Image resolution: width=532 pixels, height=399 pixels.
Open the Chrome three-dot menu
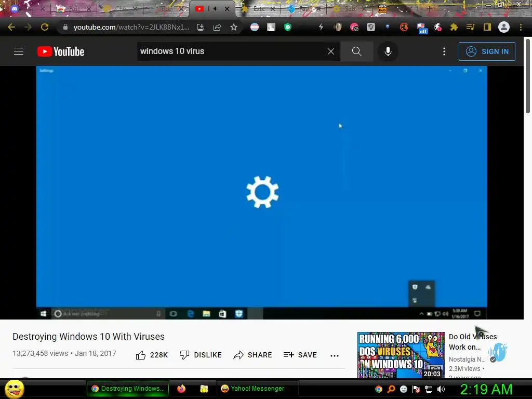pyautogui.click(x=521, y=27)
